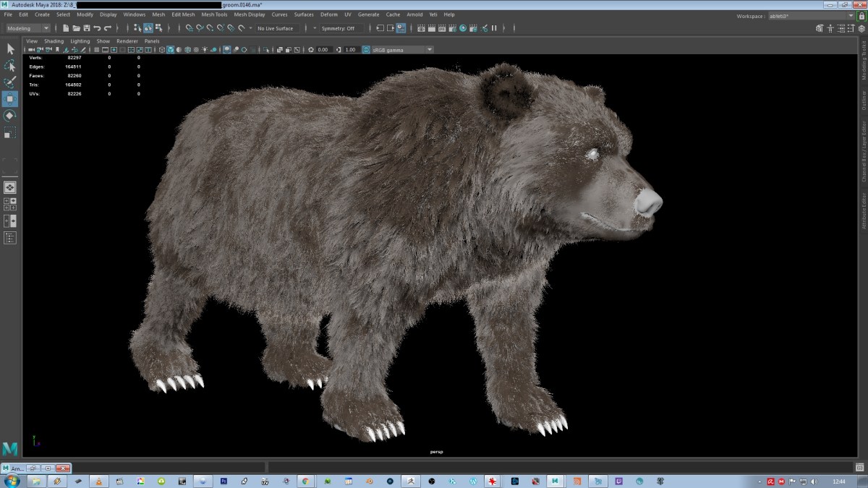Click the Save scene icon
The height and width of the screenshot is (488, 868).
[87, 28]
